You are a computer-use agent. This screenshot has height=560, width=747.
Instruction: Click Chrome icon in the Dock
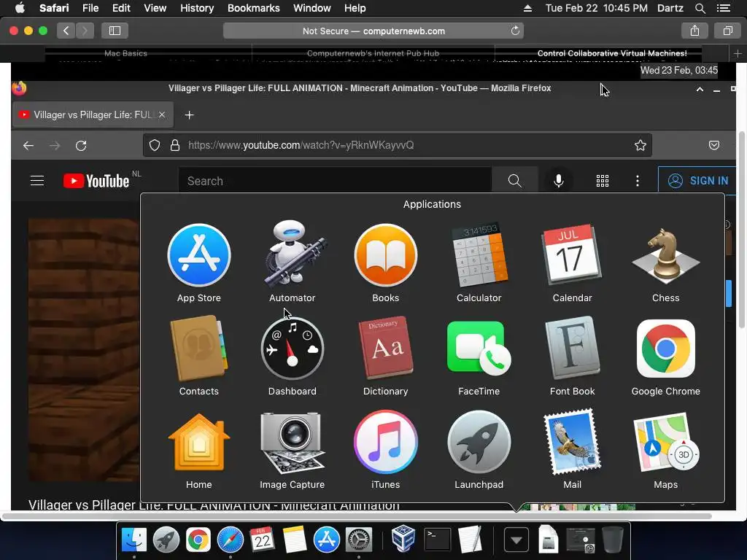pos(198,540)
